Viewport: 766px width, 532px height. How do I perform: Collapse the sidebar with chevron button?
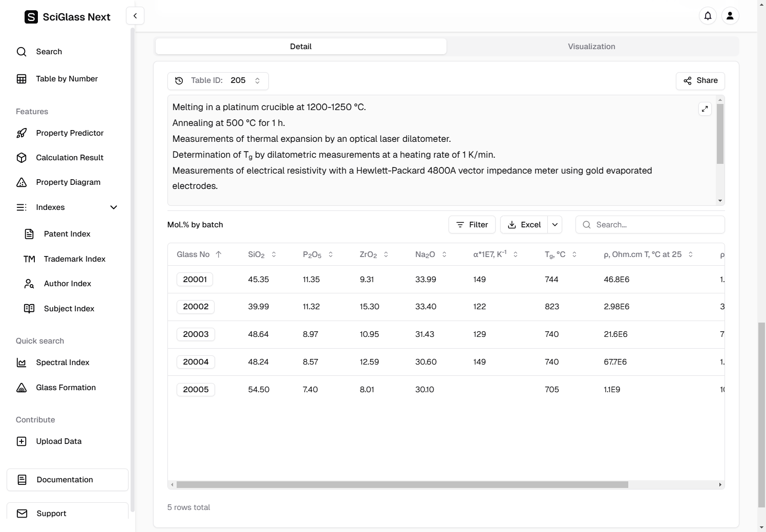[x=135, y=16]
